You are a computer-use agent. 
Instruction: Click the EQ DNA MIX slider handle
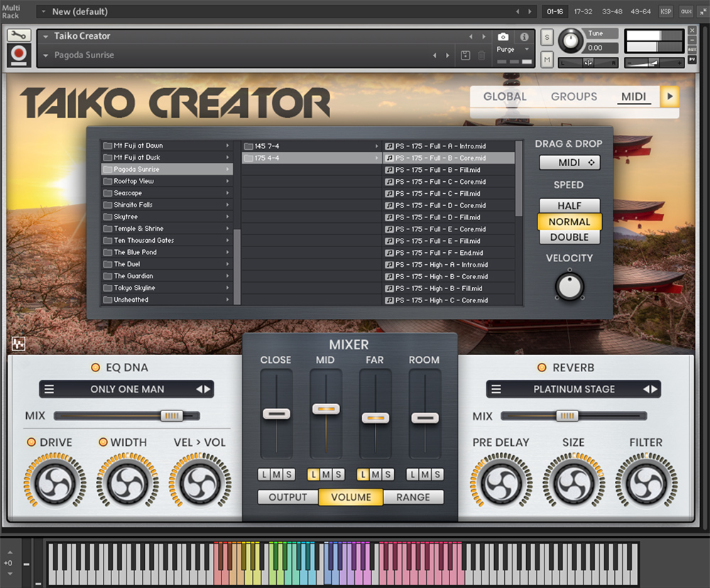[x=172, y=416]
